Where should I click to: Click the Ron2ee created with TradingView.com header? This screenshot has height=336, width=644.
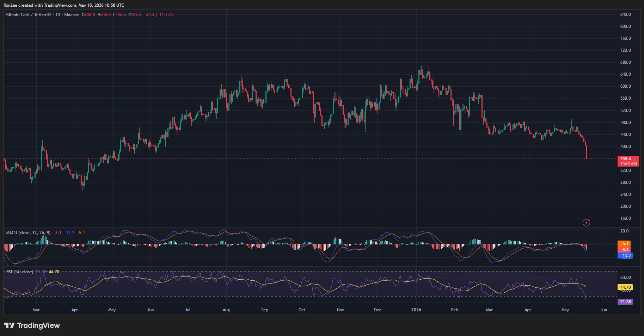[x=64, y=5]
